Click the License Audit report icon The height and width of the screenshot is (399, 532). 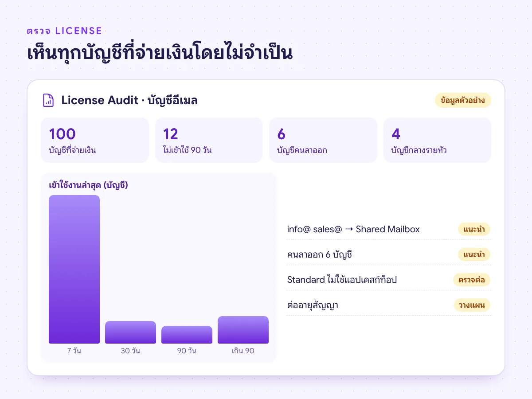click(48, 100)
